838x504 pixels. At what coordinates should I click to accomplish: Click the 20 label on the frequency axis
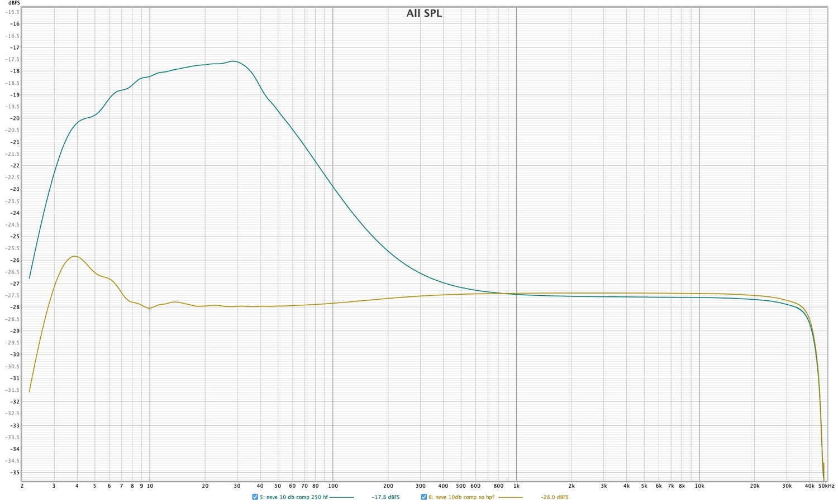pos(205,486)
